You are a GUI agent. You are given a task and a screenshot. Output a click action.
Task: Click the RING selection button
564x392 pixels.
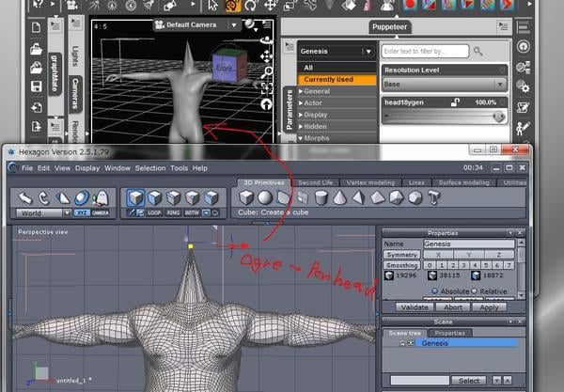coord(174,212)
